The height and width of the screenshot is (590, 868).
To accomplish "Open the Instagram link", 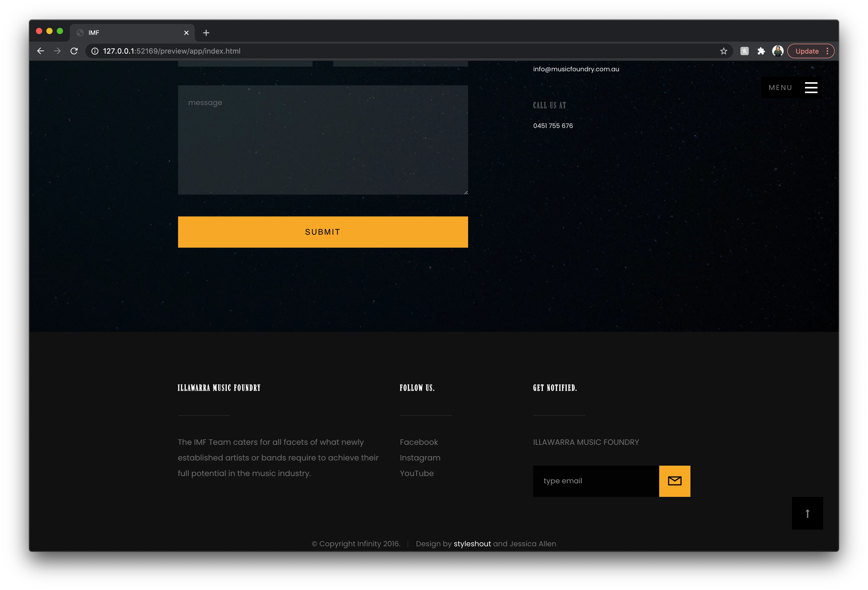I will (420, 458).
